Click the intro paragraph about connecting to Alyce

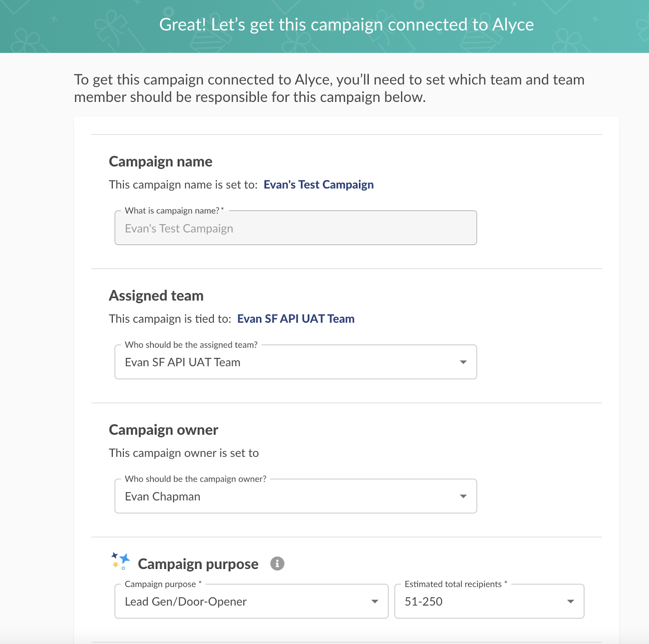click(x=329, y=88)
